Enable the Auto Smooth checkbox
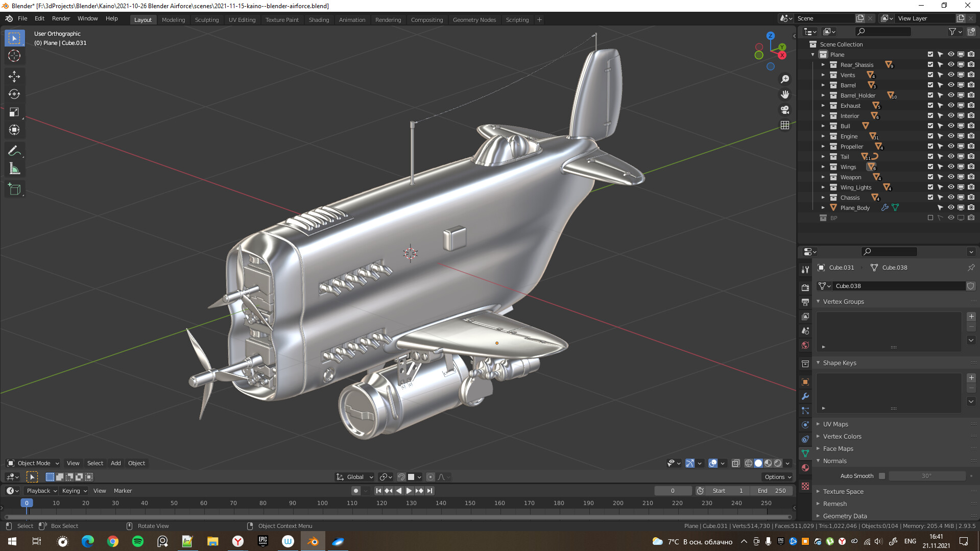The image size is (980, 551). 882,476
